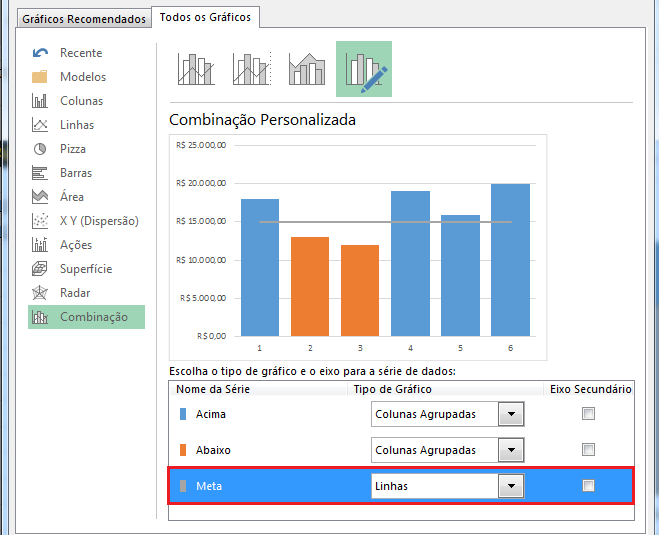
Task: Click the Todos os Gráficos tab
Action: pos(205,17)
